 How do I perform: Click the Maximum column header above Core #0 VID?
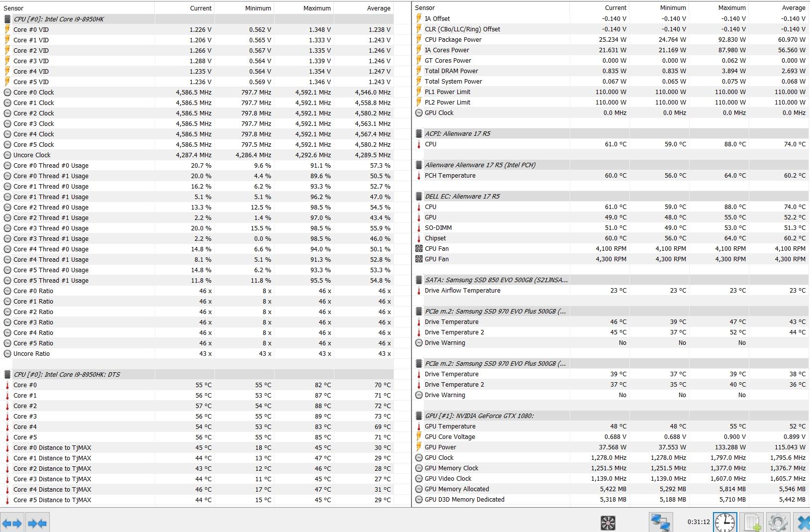coord(316,8)
